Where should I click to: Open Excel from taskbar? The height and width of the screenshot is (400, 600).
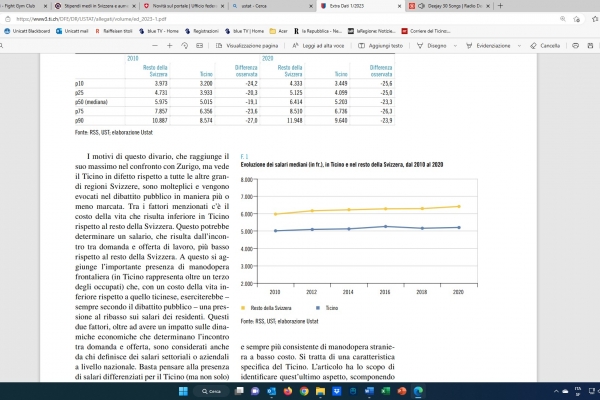[385, 391]
